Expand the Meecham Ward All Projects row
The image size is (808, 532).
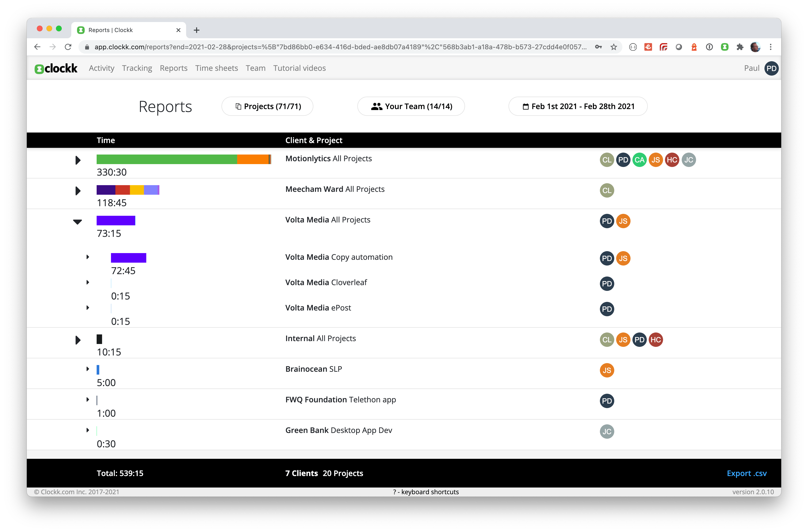(x=78, y=191)
